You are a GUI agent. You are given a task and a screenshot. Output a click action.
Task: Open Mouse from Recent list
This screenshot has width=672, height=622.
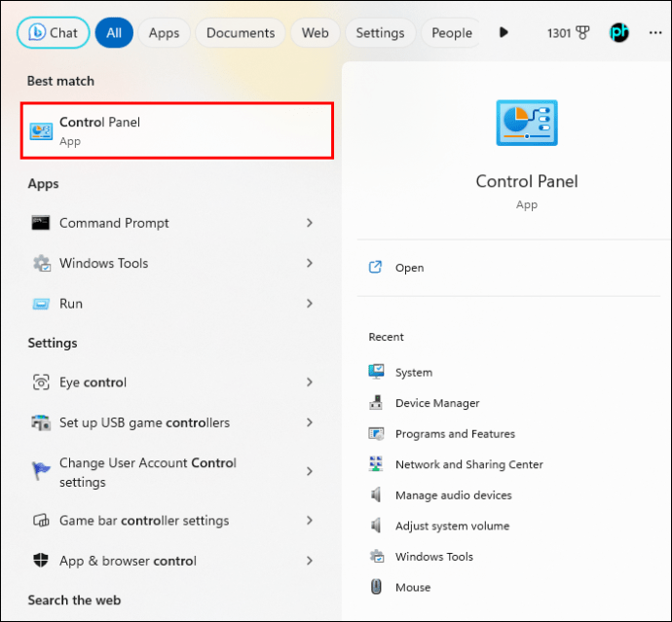[413, 587]
